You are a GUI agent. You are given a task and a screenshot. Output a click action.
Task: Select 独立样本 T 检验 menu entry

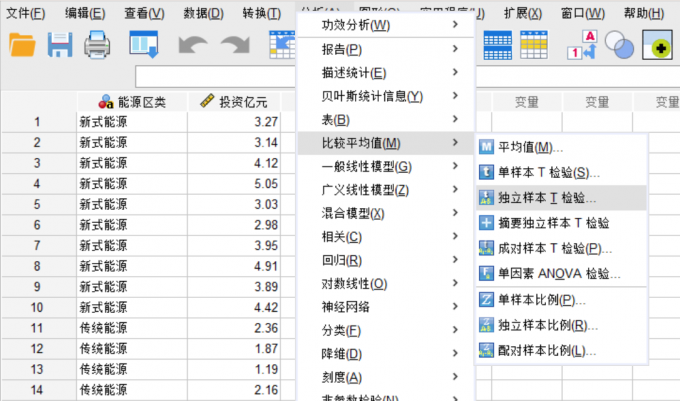point(546,198)
